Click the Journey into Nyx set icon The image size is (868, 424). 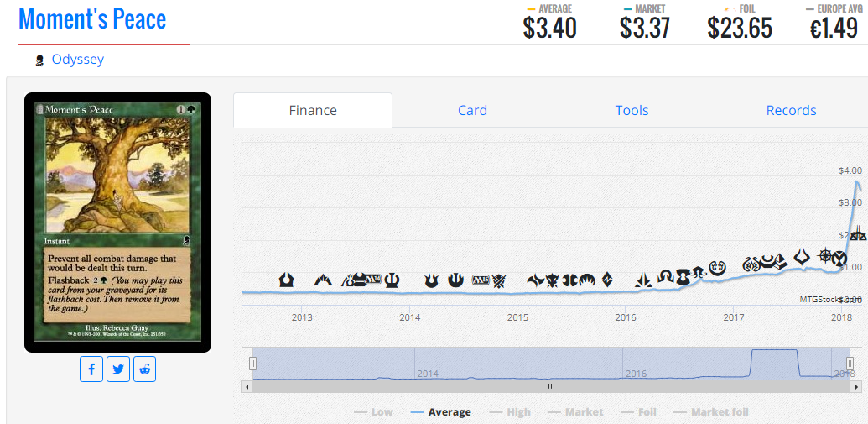[455, 280]
